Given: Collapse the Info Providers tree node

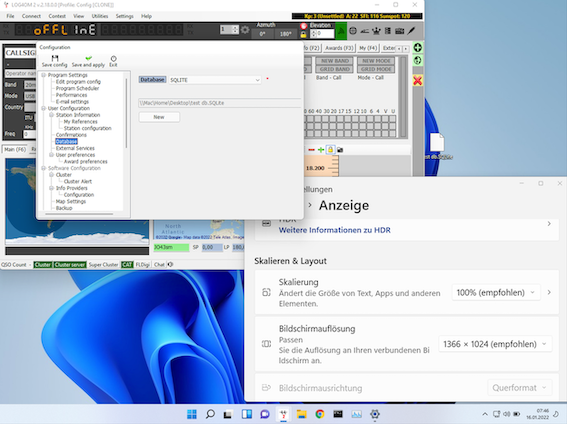Looking at the screenshot, I should coord(51,188).
